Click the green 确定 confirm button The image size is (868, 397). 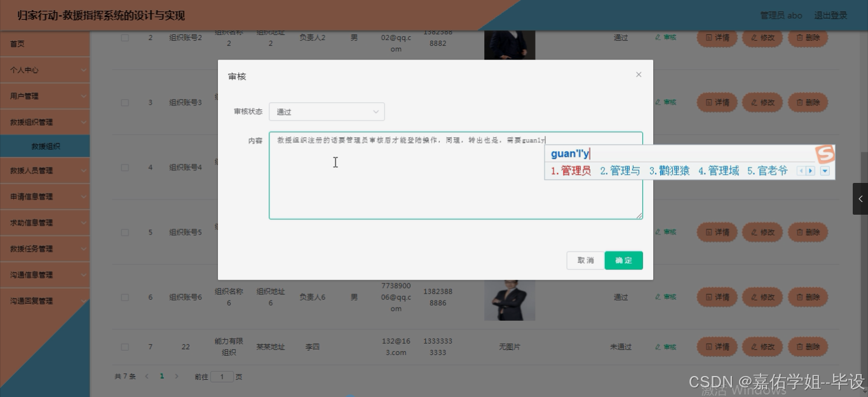click(x=623, y=260)
